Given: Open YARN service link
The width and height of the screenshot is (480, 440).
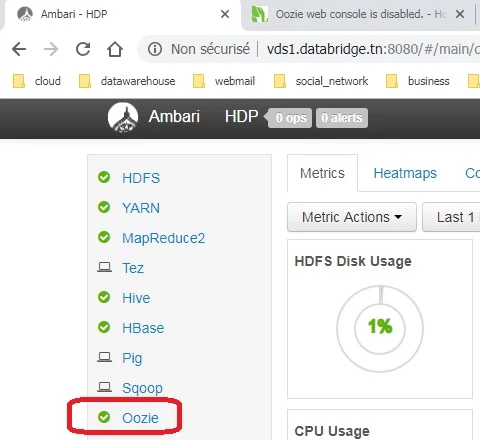Looking at the screenshot, I should tap(141, 208).
